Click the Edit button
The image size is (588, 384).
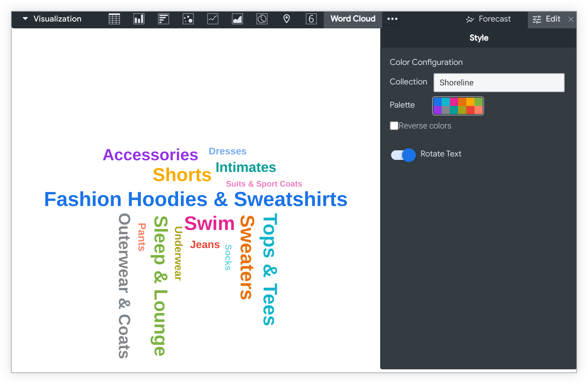pos(547,19)
